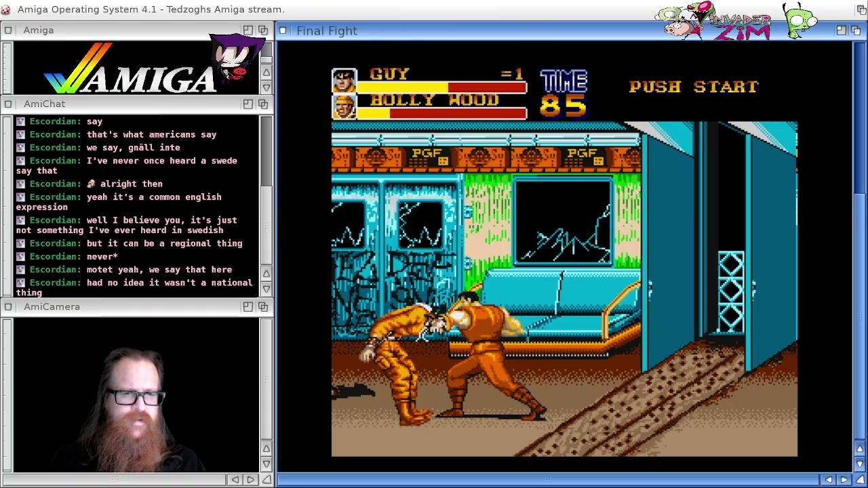Click the depth gadget of the Final Fight window
This screenshot has height=488, width=868.
[x=856, y=30]
